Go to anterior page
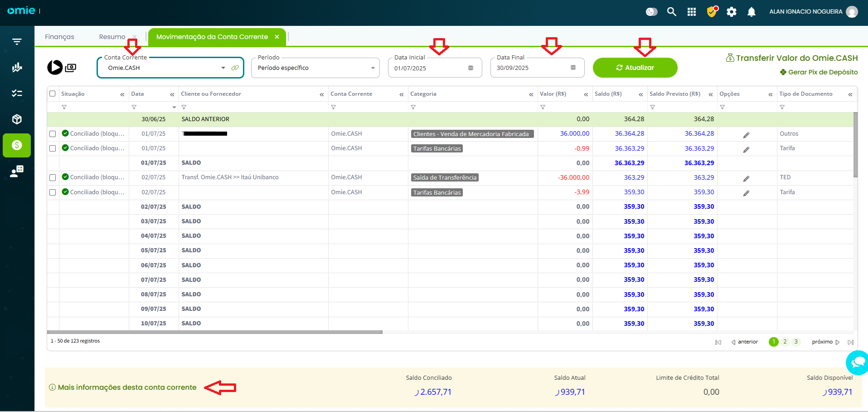This screenshot has height=412, width=868. (745, 342)
